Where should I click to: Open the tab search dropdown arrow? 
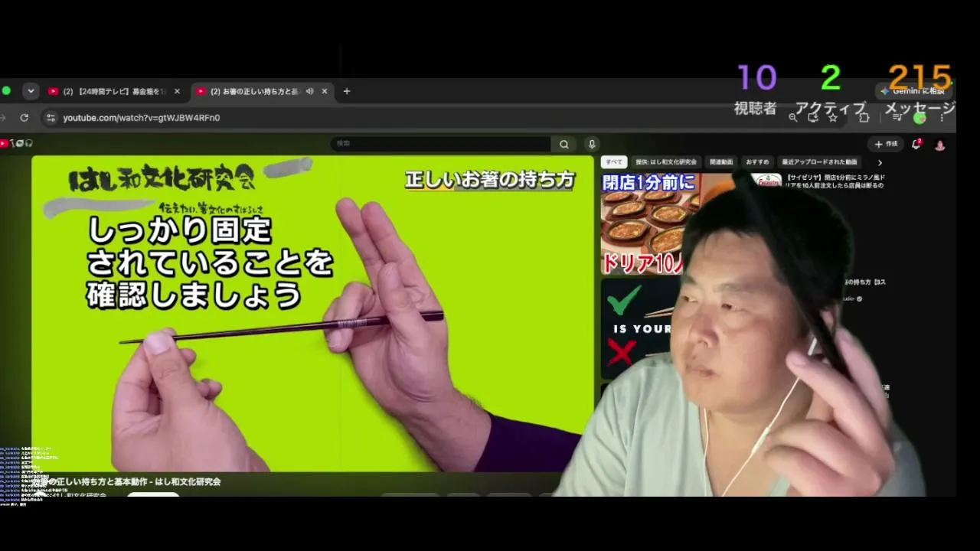pos(31,91)
